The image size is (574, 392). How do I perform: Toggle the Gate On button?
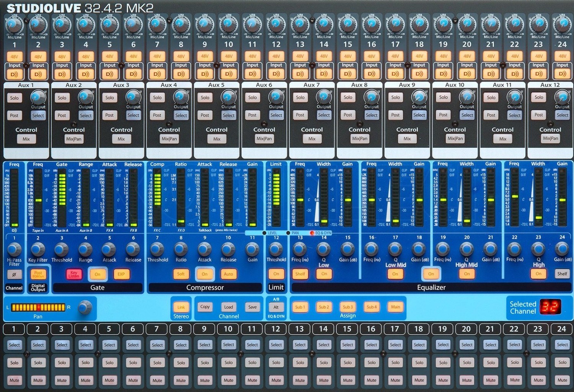pyautogui.click(x=98, y=274)
